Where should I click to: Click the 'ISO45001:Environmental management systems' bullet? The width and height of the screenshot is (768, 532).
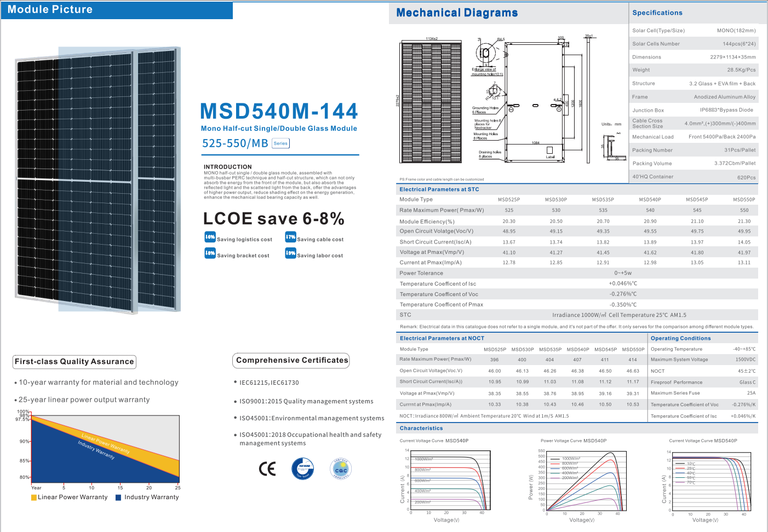point(310,418)
